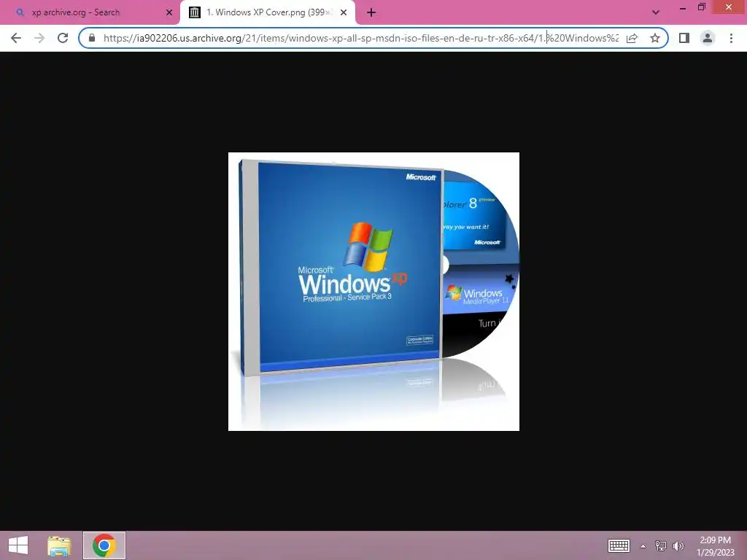Bookmark this tab with the star
This screenshot has height=560, width=747.
pyautogui.click(x=655, y=38)
